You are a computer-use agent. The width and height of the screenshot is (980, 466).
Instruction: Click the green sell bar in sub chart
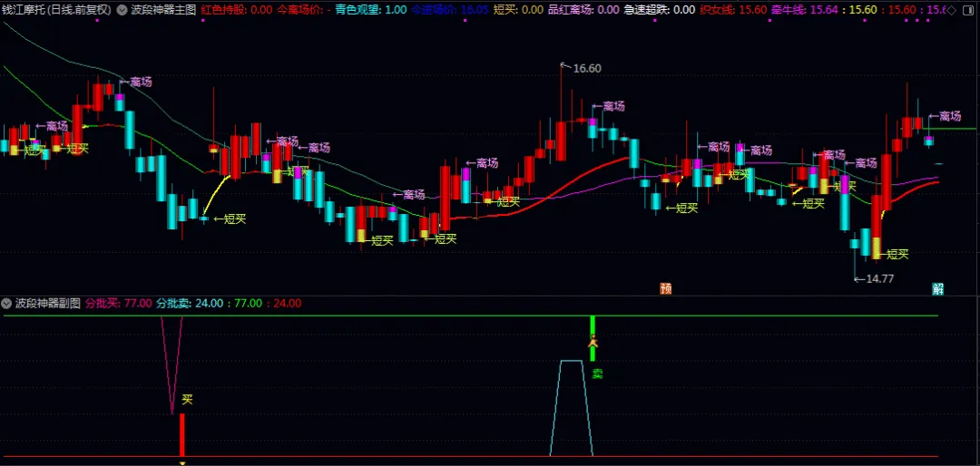click(593, 338)
